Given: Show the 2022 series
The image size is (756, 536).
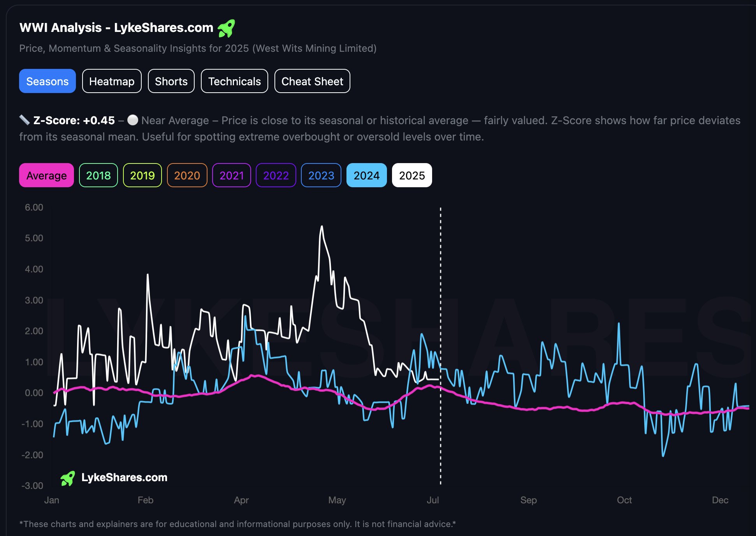Looking at the screenshot, I should click(276, 175).
